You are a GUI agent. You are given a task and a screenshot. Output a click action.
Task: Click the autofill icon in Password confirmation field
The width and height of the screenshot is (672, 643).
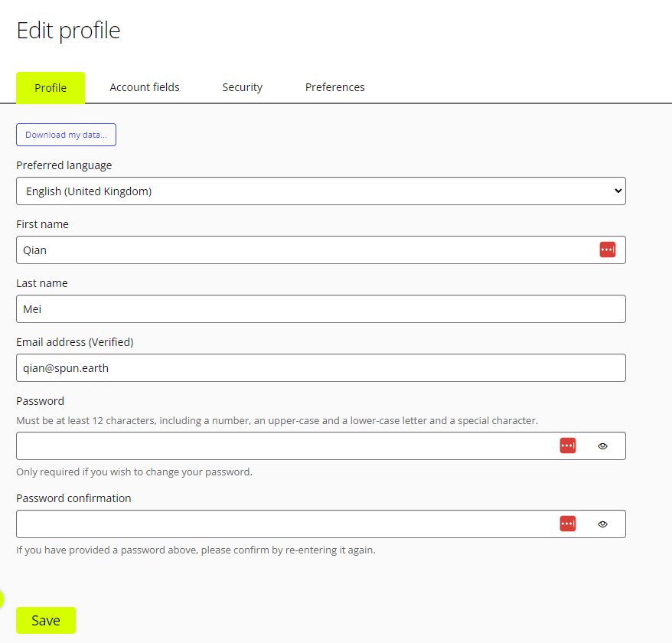pyautogui.click(x=568, y=524)
